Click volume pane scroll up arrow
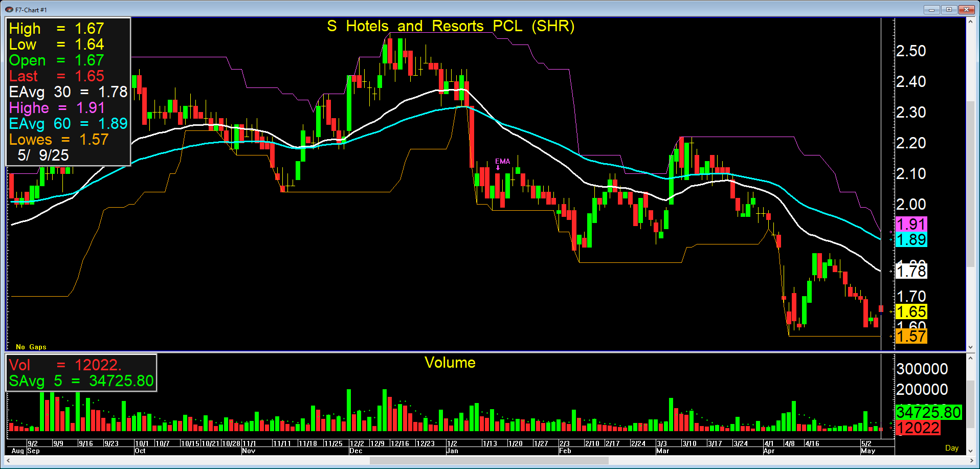 [x=970, y=358]
